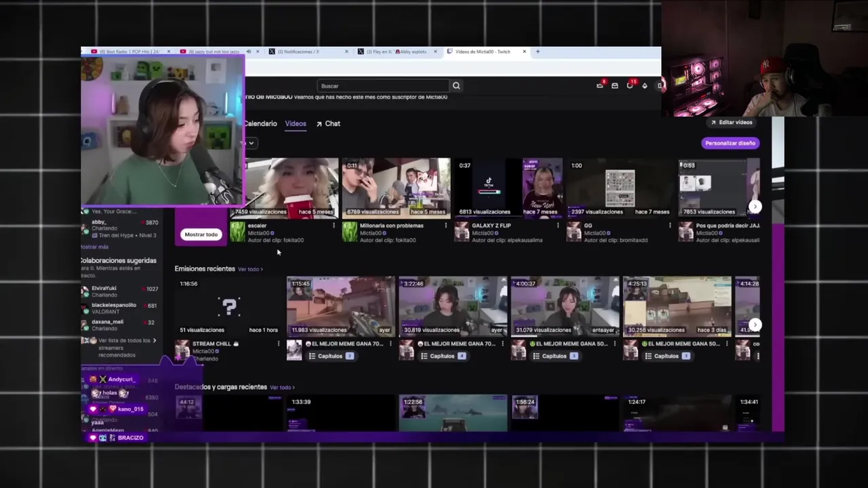The width and height of the screenshot is (868, 488).
Task: Click Mostrar más in sidebar
Action: click(x=95, y=247)
